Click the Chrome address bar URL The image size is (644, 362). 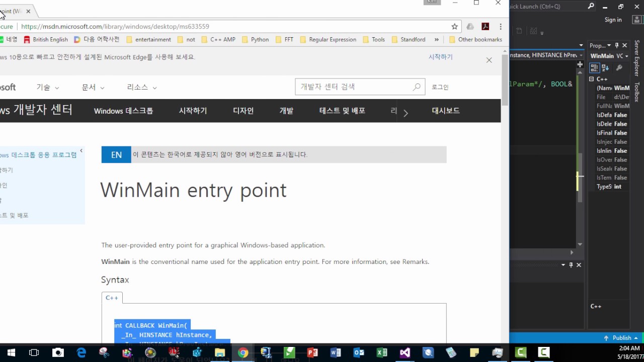[x=115, y=26]
